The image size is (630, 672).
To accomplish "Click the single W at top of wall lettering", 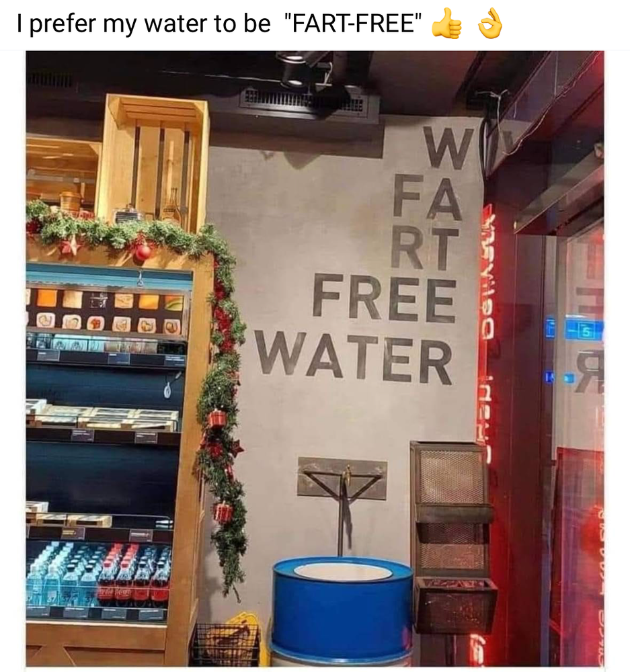I will click(448, 149).
